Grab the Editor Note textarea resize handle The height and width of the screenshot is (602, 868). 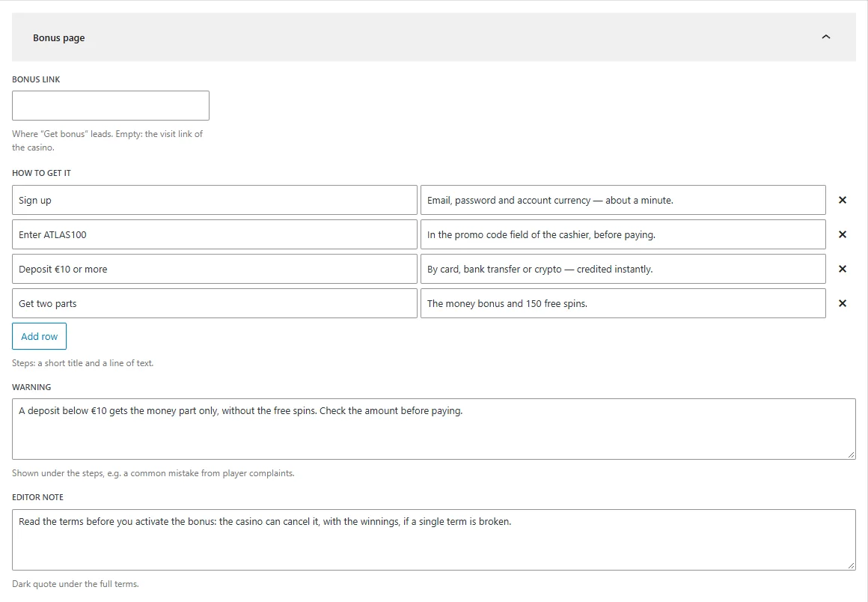coord(851,565)
